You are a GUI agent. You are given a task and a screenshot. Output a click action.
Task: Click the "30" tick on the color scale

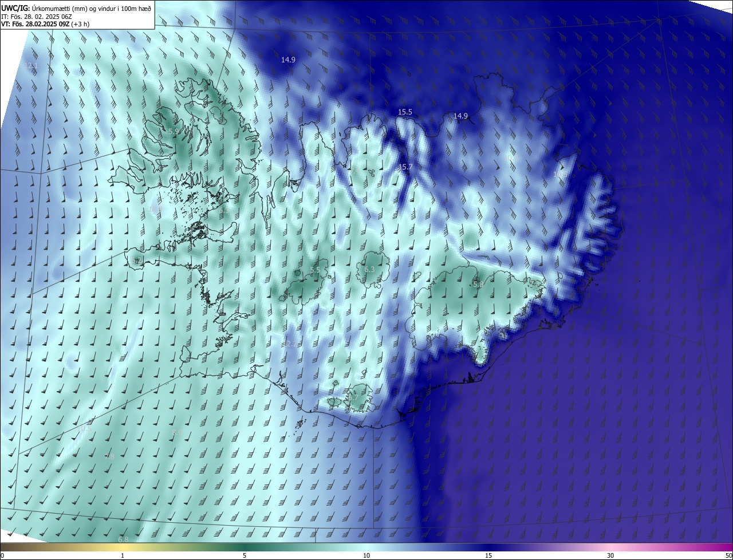(x=610, y=555)
